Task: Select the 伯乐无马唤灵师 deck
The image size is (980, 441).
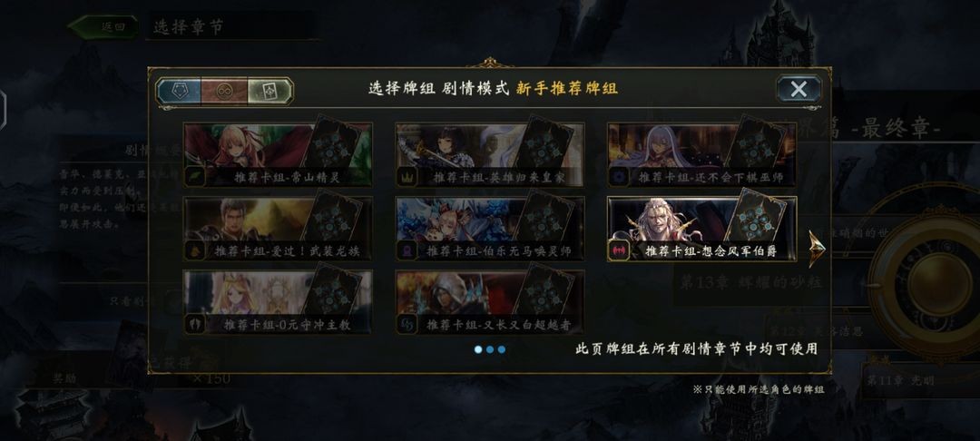Action: pos(490,229)
